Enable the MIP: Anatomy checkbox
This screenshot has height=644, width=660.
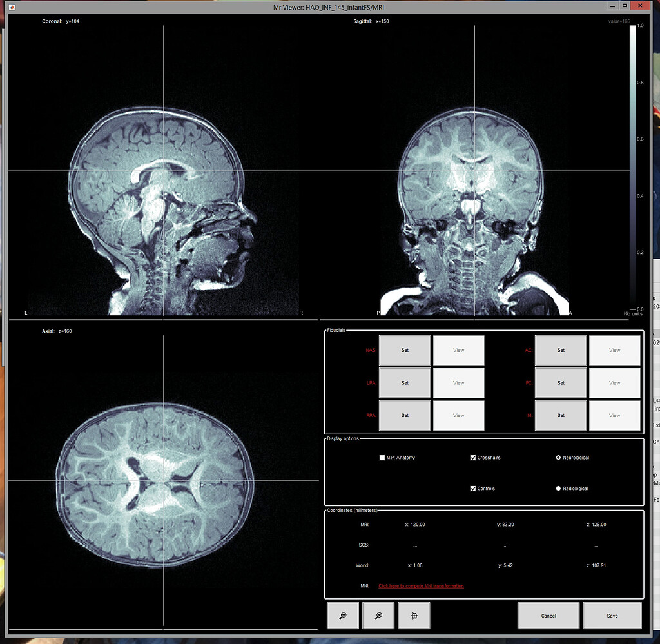382,458
